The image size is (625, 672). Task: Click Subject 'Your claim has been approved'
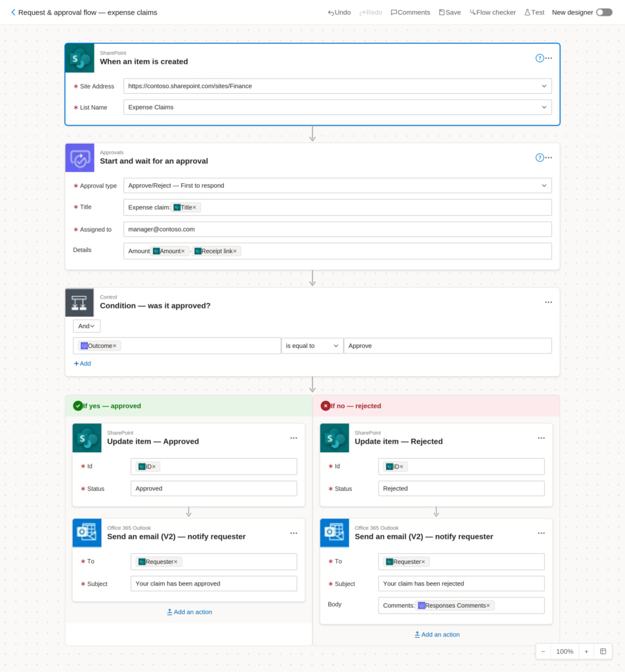click(x=214, y=583)
